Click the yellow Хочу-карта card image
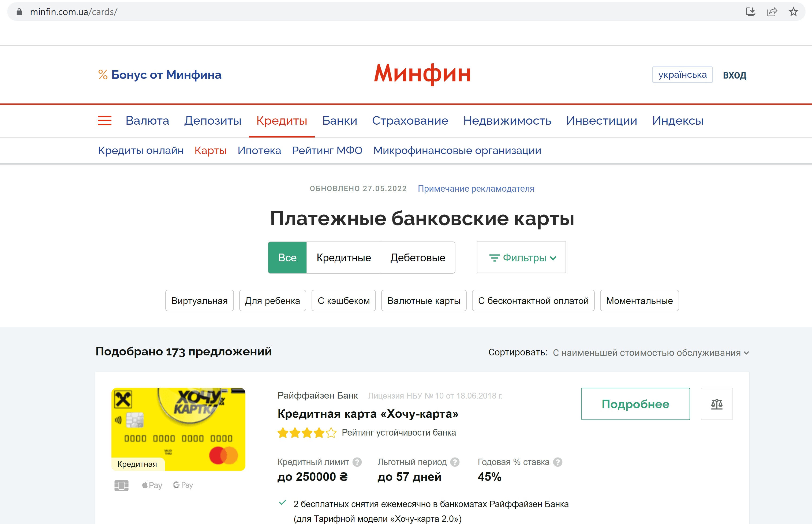The height and width of the screenshot is (524, 812). (x=178, y=429)
